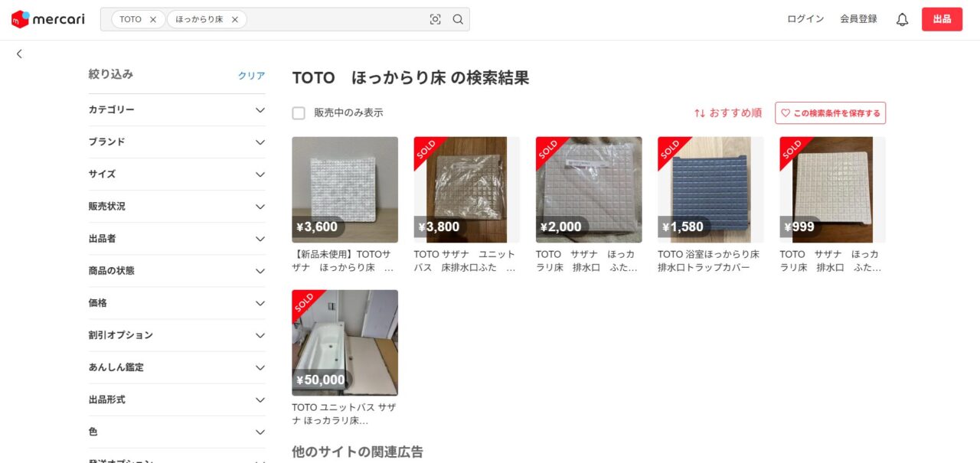This screenshot has width=980, height=463.
Task: Remove the ほっからり床 search tag
Action: pyautogui.click(x=235, y=19)
